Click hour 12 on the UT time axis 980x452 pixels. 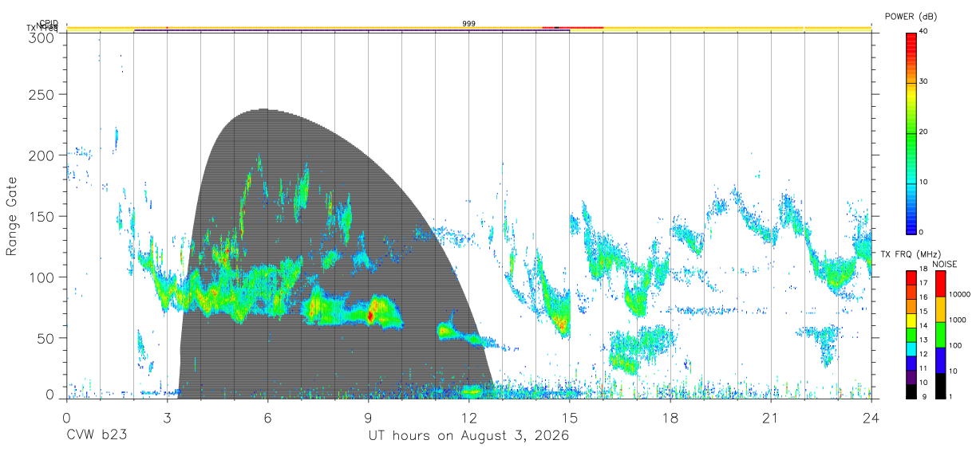468,418
